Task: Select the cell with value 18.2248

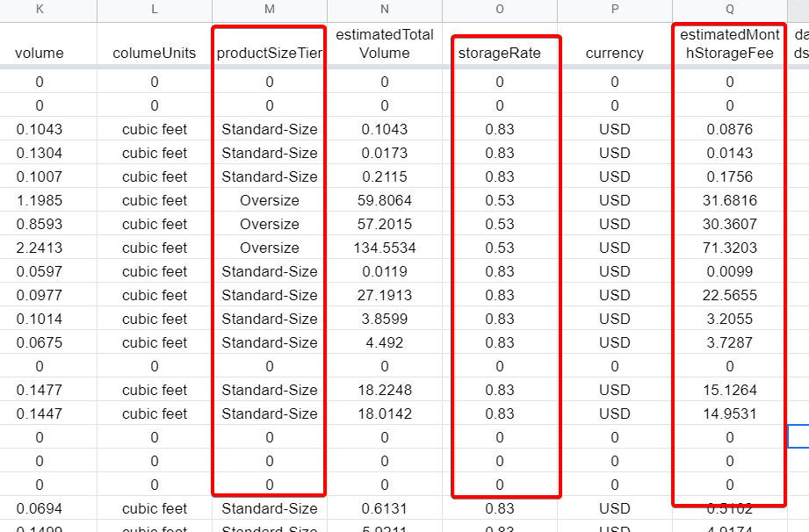Action: (385, 390)
